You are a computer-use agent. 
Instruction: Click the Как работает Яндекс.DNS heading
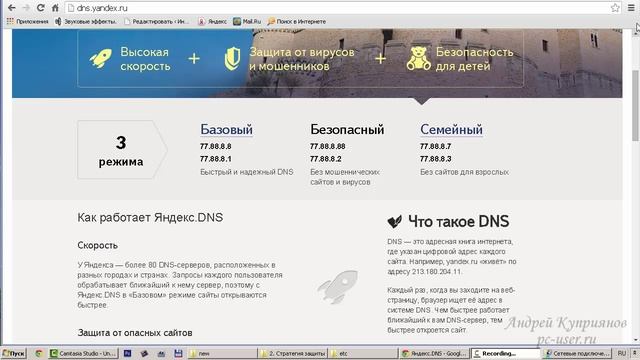[150, 218]
